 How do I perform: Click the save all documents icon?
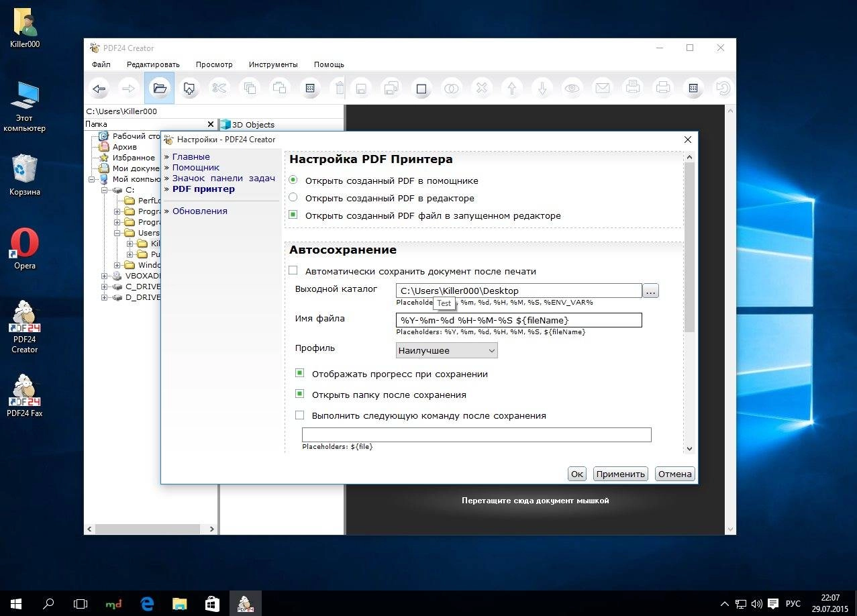[391, 88]
